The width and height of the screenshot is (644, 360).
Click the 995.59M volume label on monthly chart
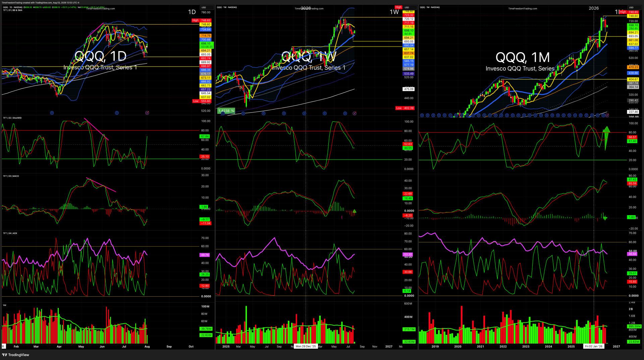634,326
